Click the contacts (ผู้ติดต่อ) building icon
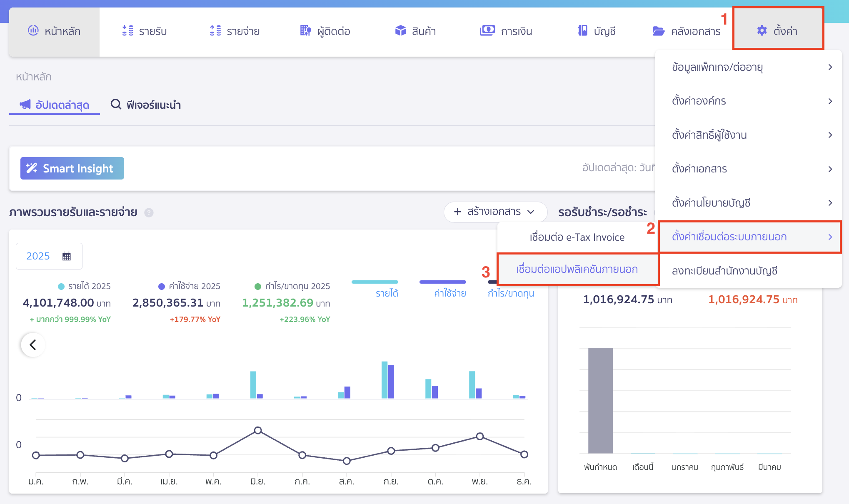Image resolution: width=849 pixels, height=504 pixels. point(305,31)
